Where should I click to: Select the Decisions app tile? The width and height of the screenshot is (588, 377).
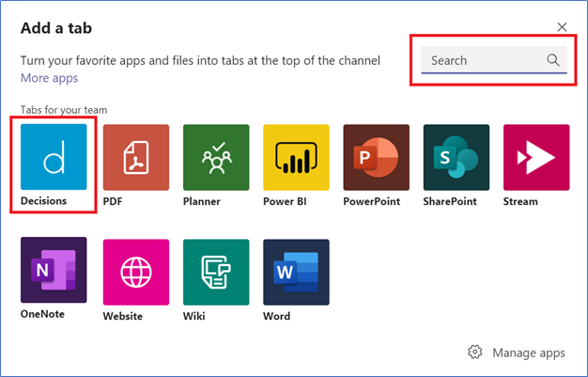[54, 157]
